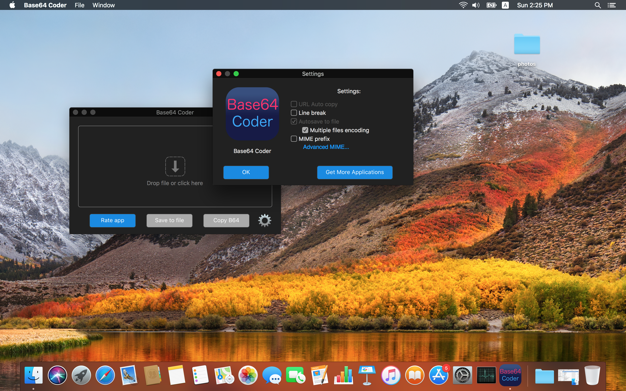Click OK in Settings dialog
Viewport: 626px width, 391px height.
[x=246, y=172]
